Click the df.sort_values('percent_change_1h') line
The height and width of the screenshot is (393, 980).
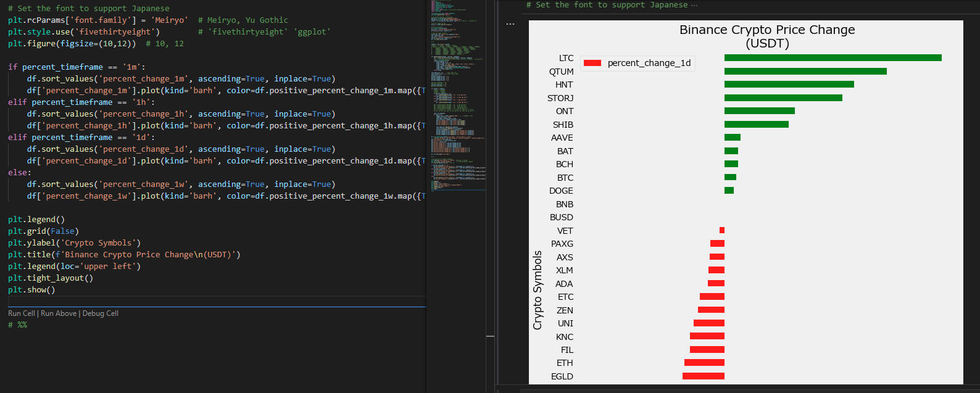[x=181, y=114]
